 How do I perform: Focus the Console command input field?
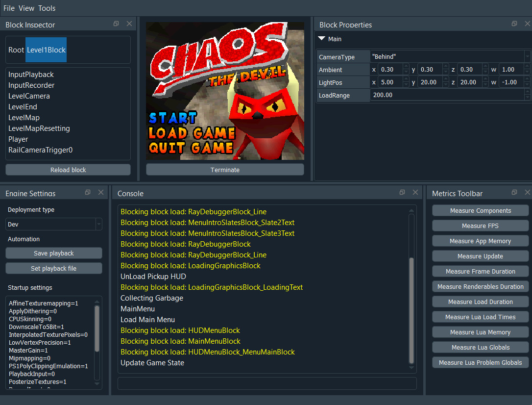[x=267, y=383]
